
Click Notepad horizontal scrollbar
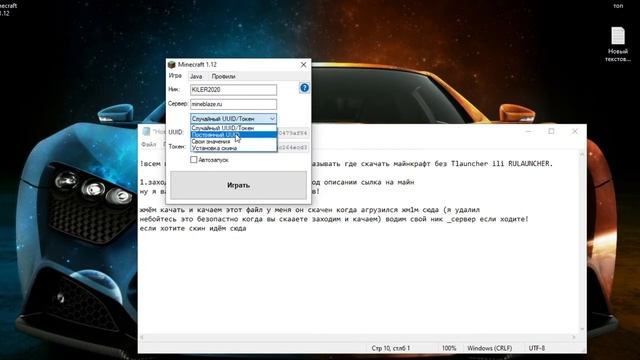357,337
